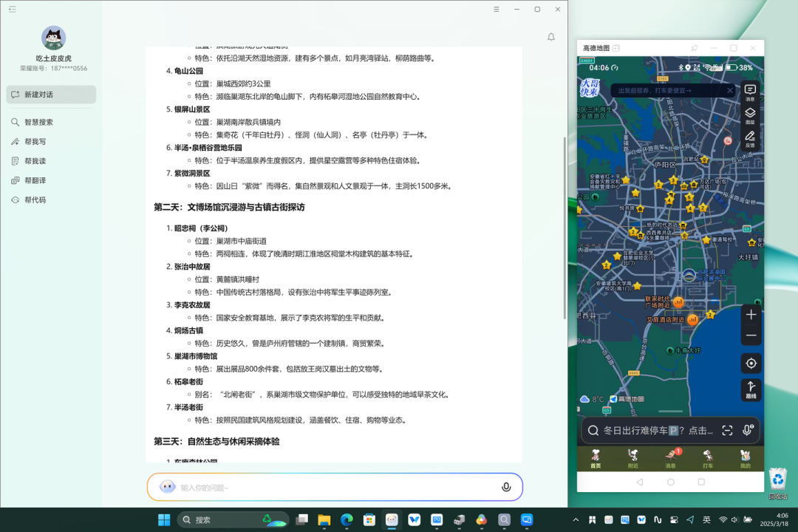
Task: Click the 新建对话 button
Action: tap(51, 95)
